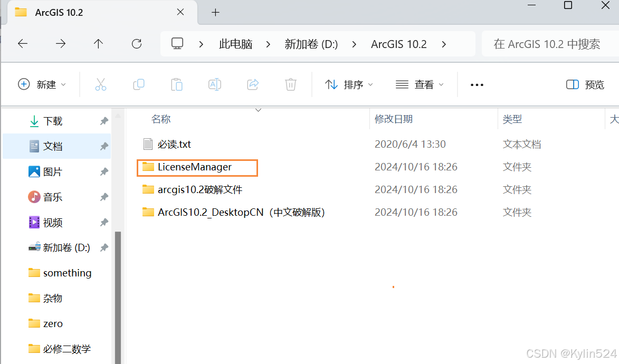Click 2020/6/4 13:30 date of 必读.txt
Viewport: 619px width, 364px height.
(410, 144)
